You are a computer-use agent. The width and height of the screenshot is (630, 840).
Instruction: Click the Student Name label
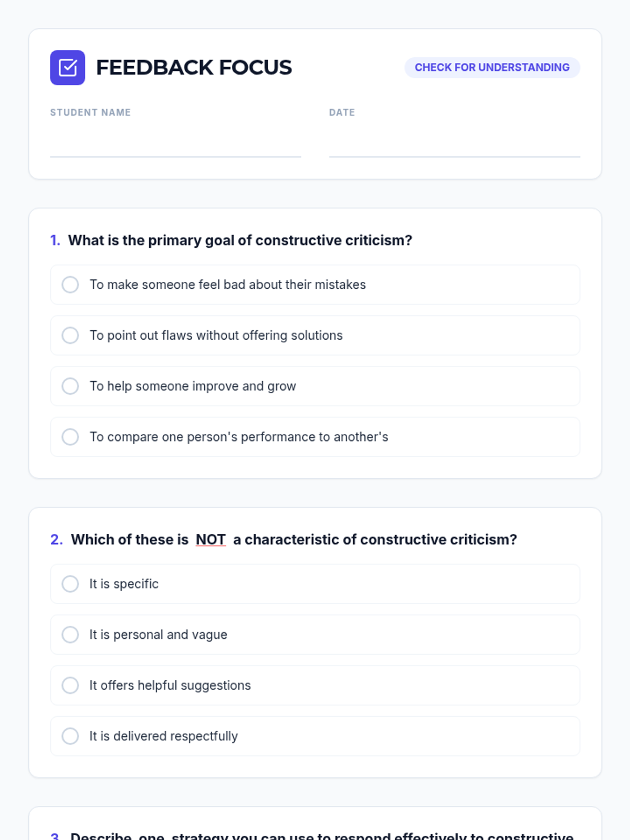(90, 112)
